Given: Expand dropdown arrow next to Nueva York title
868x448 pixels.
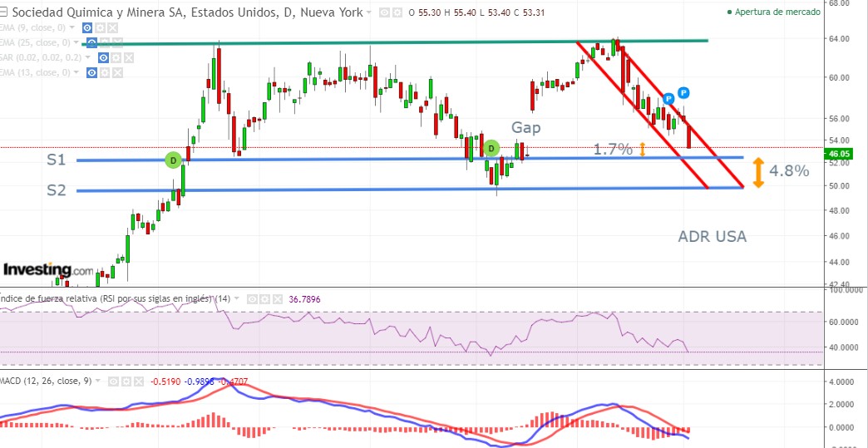Looking at the screenshot, I should point(368,12).
